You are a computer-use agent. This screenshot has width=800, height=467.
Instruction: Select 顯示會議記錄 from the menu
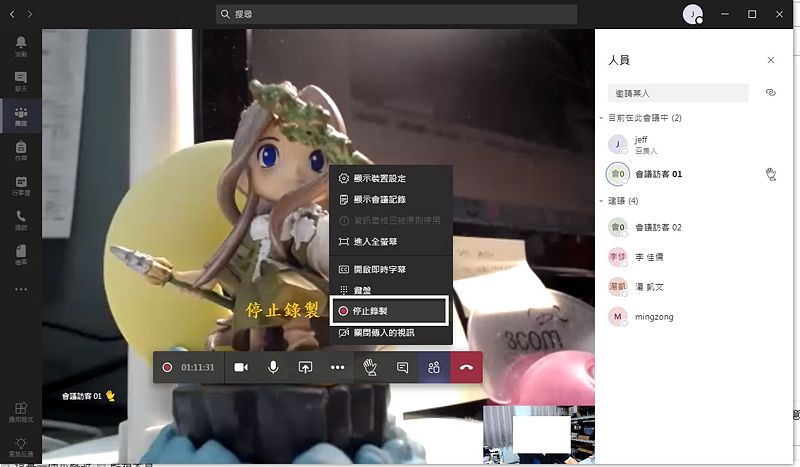click(x=391, y=199)
